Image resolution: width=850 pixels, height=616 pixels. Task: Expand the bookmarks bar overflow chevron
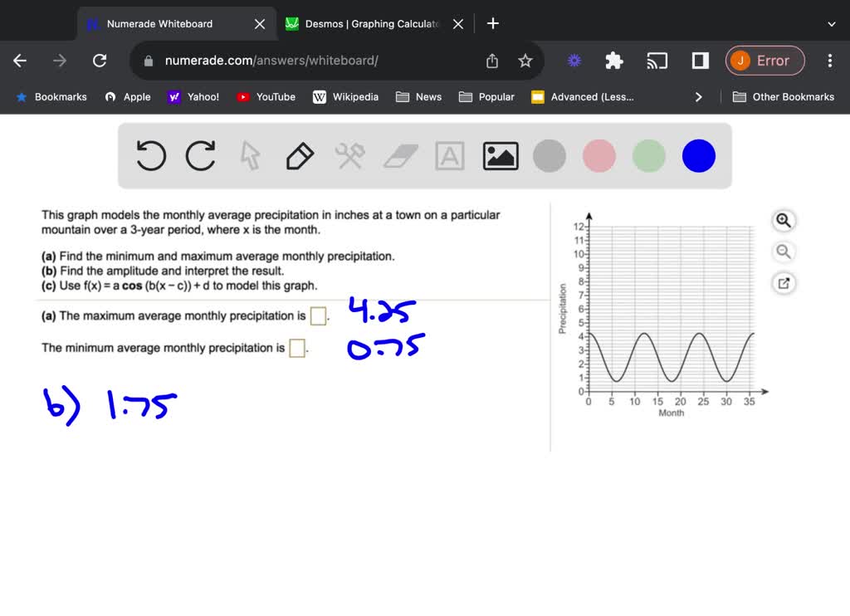coord(698,96)
